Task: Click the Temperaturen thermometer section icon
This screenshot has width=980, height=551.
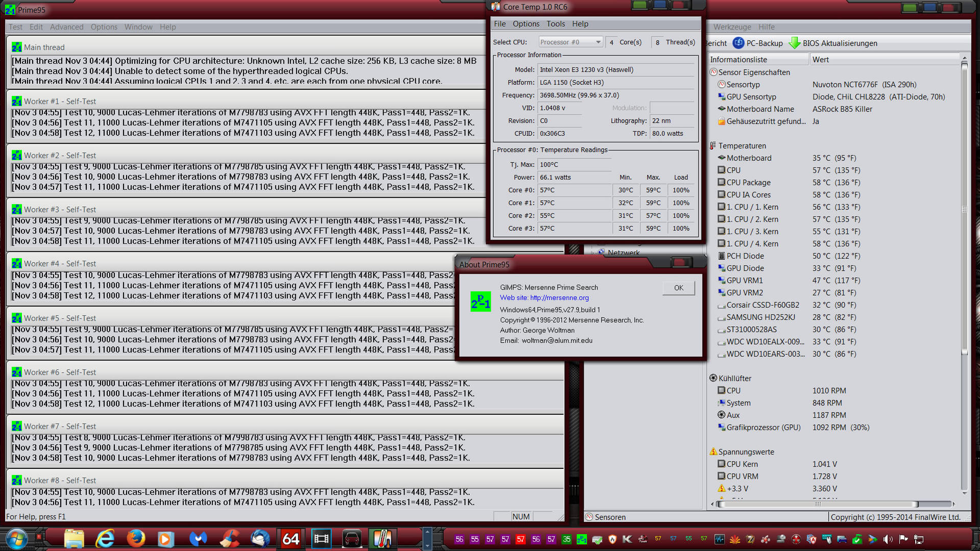Action: 713,146
